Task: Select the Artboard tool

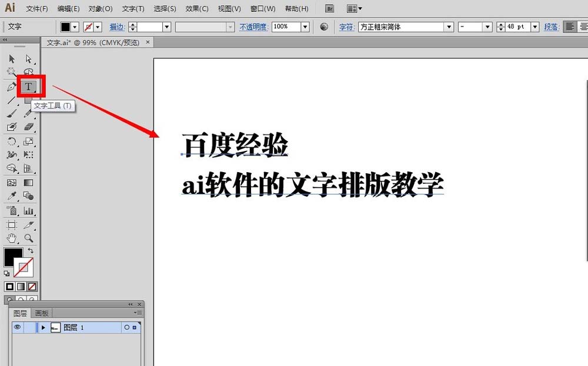Action: pos(12,225)
